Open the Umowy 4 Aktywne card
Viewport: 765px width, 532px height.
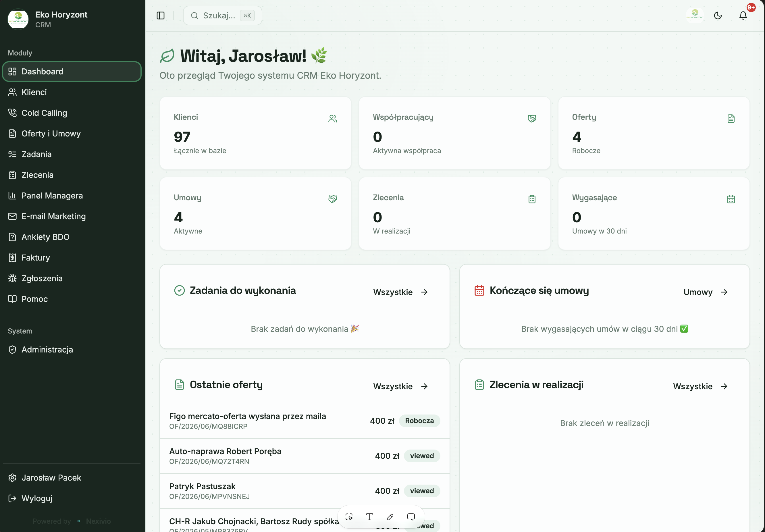tap(256, 213)
